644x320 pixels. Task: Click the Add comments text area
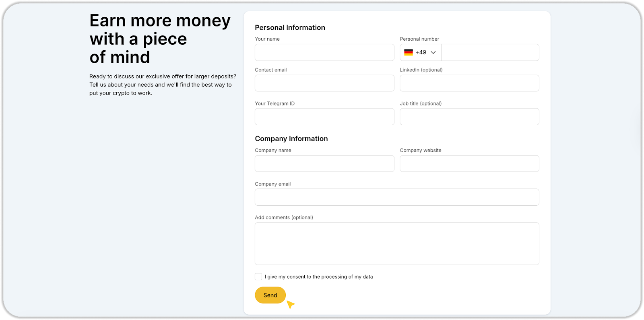[397, 244]
